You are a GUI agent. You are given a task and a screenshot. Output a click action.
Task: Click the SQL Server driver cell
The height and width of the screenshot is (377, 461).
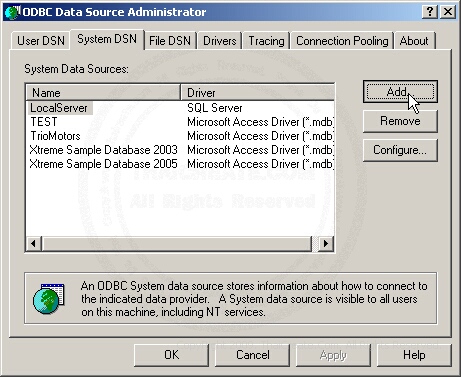coord(215,108)
